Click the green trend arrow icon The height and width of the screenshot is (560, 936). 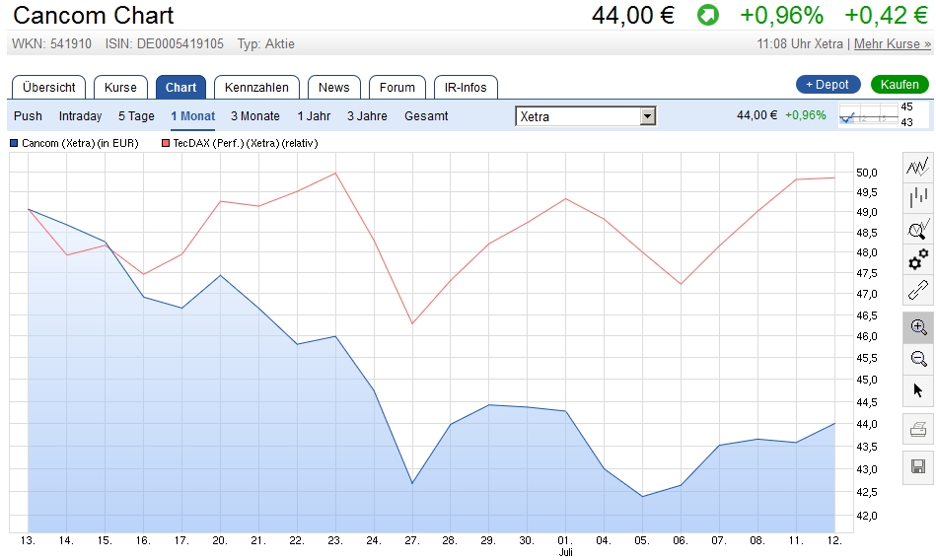[708, 15]
